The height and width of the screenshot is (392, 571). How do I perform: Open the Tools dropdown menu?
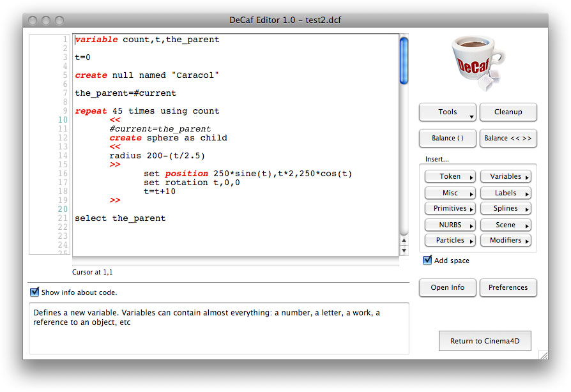448,112
